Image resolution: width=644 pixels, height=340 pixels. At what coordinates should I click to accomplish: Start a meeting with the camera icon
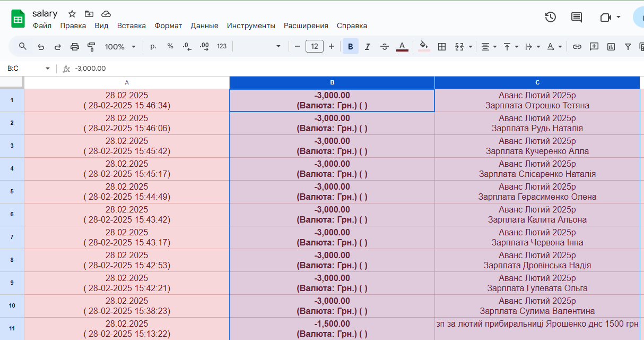pyautogui.click(x=606, y=18)
